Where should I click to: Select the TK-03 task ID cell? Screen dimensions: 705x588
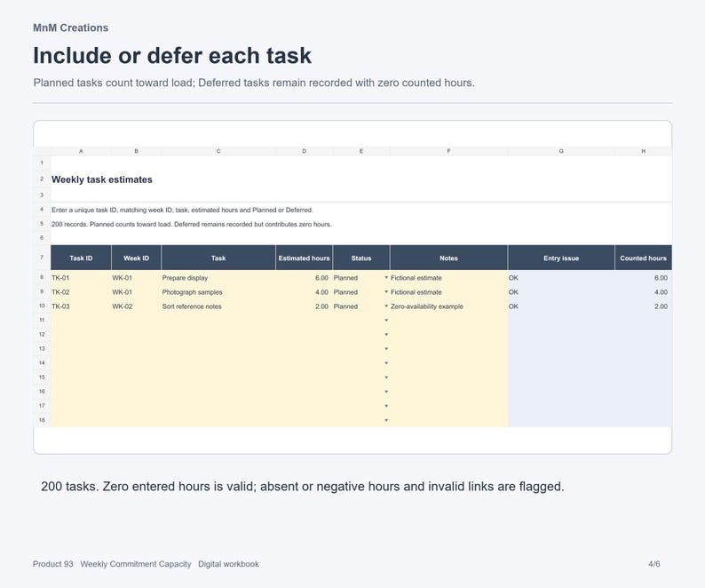(81, 306)
